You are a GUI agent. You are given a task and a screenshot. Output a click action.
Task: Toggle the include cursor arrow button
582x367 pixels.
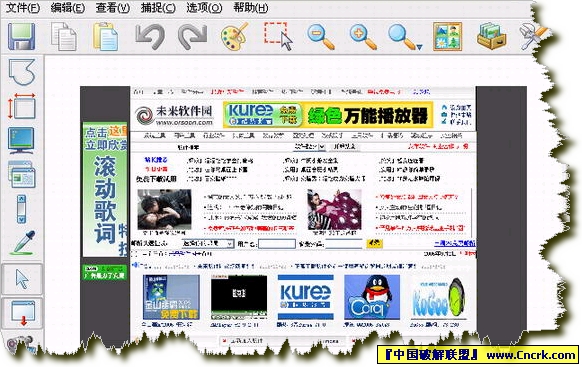click(22, 279)
